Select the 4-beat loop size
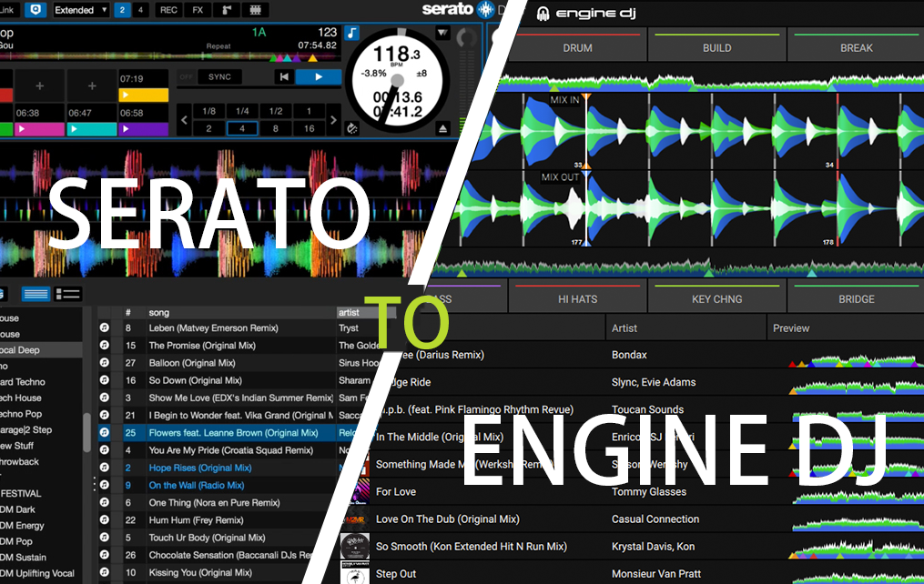This screenshot has width=924, height=584. 242,128
